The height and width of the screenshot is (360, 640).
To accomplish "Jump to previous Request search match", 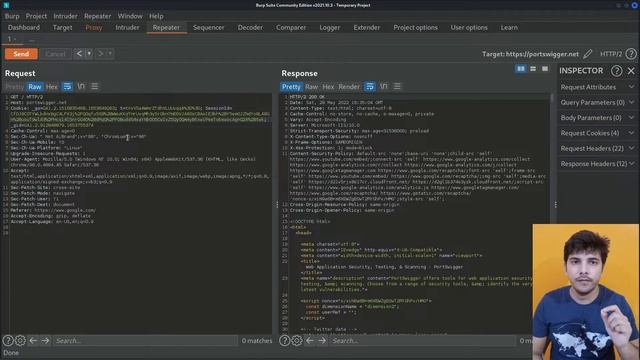I will click(x=33, y=340).
